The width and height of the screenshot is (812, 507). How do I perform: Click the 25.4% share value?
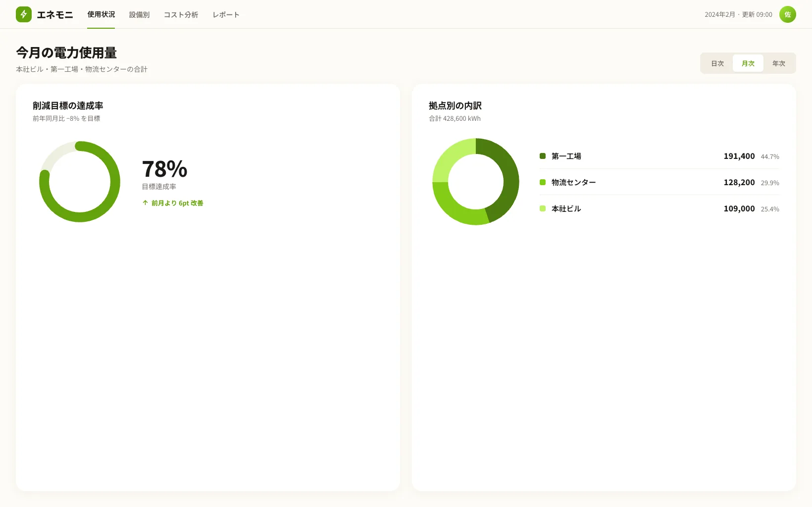click(770, 209)
